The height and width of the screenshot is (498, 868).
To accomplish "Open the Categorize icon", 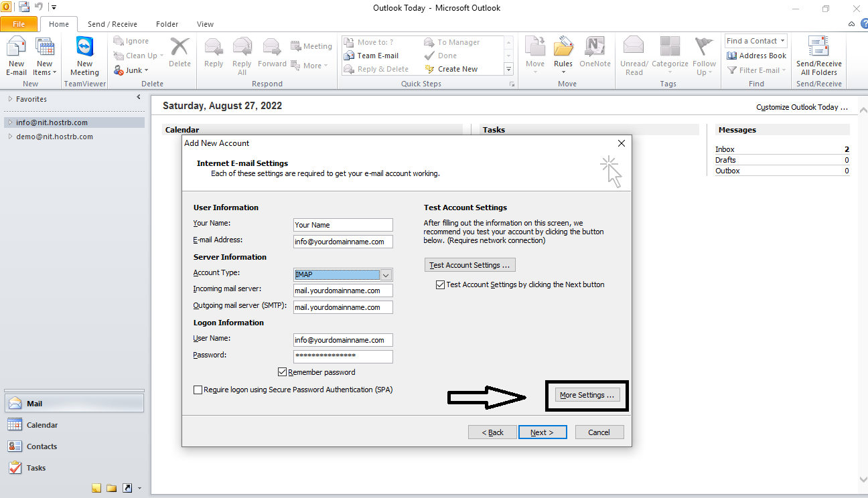I will point(670,56).
